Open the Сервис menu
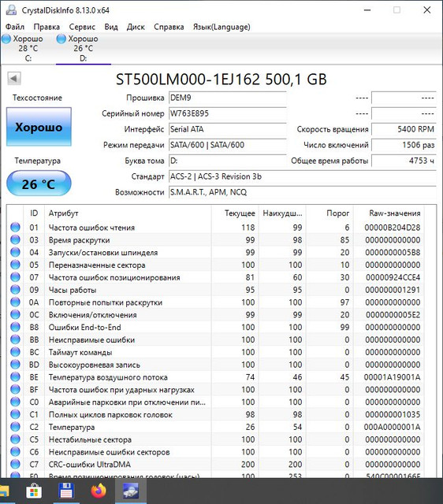The image size is (443, 504). point(82,27)
